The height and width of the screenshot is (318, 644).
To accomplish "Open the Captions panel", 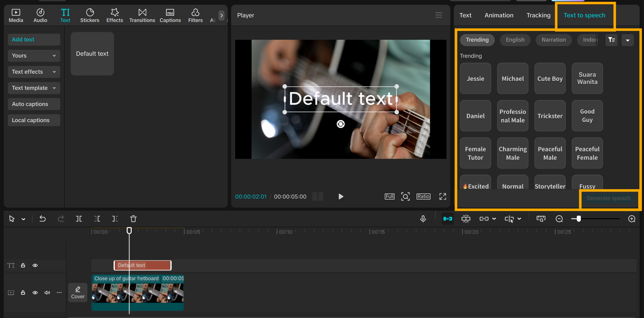I will click(x=170, y=15).
